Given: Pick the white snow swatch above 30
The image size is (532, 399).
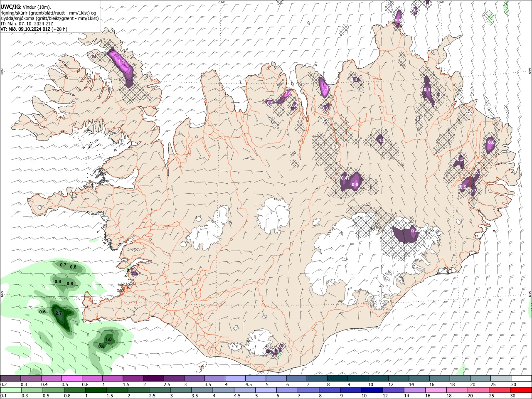Looking at the screenshot, I should point(521,378).
